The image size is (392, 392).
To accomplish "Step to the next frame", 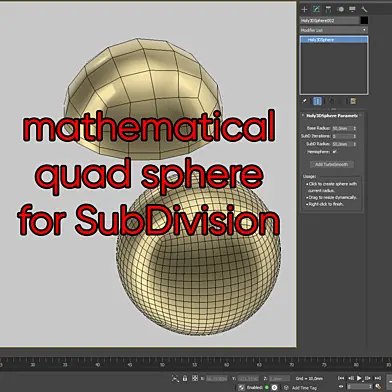I will pos(368,378).
